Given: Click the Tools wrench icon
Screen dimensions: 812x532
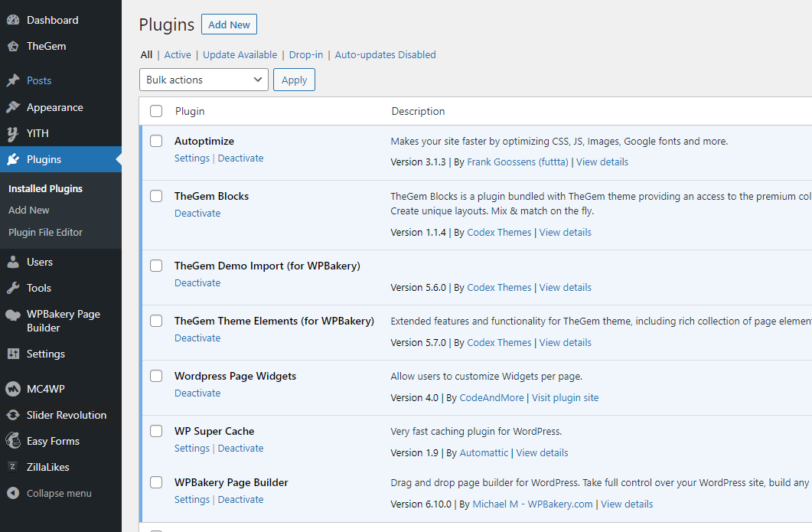Looking at the screenshot, I should (x=13, y=288).
